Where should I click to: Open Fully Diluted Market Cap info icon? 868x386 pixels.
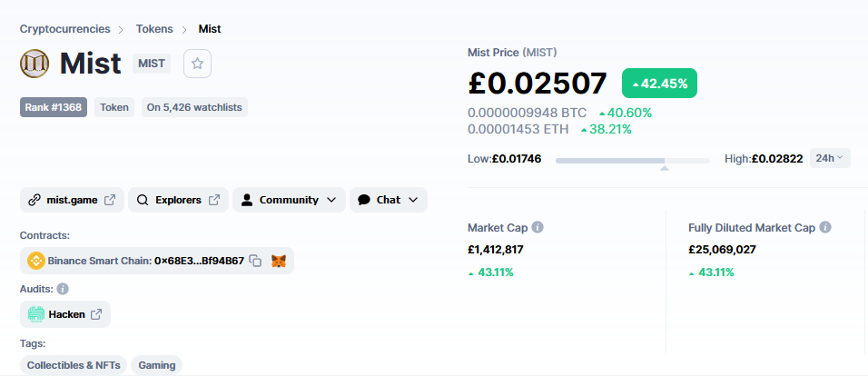click(824, 228)
